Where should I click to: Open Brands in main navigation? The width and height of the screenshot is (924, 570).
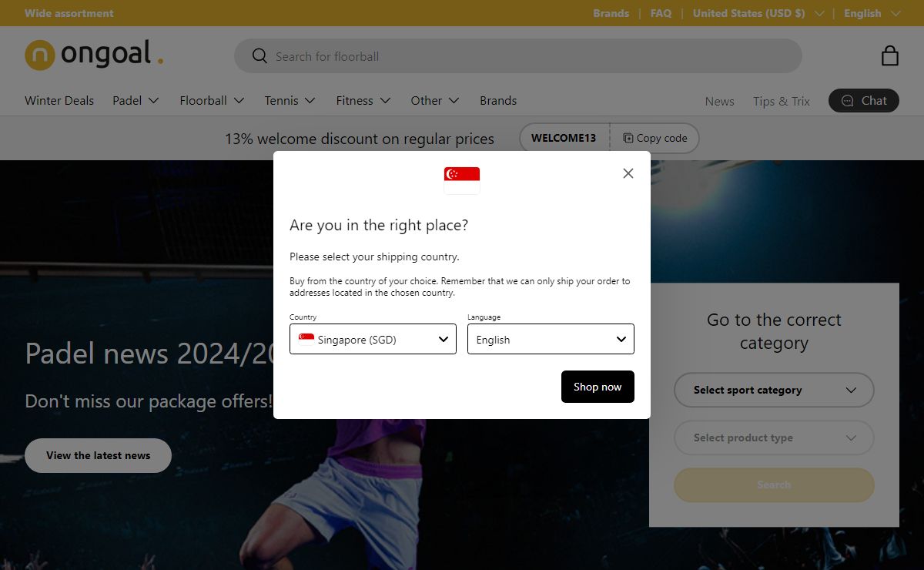point(498,101)
